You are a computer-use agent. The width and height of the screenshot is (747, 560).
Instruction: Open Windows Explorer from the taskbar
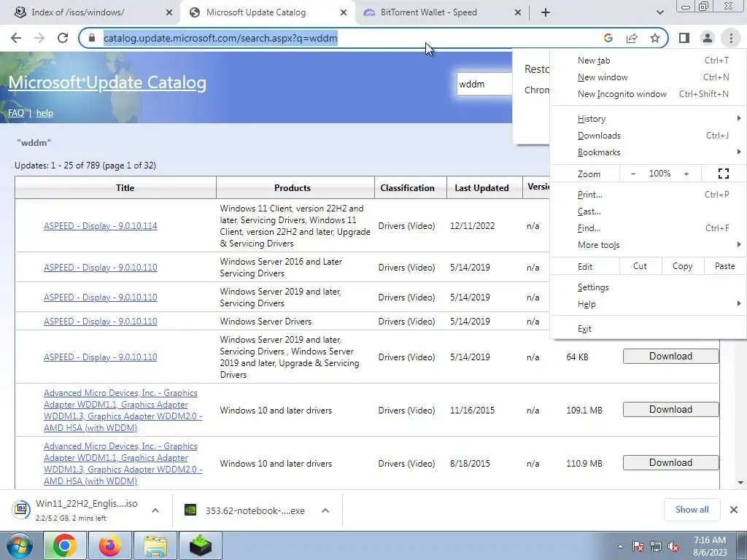(155, 546)
